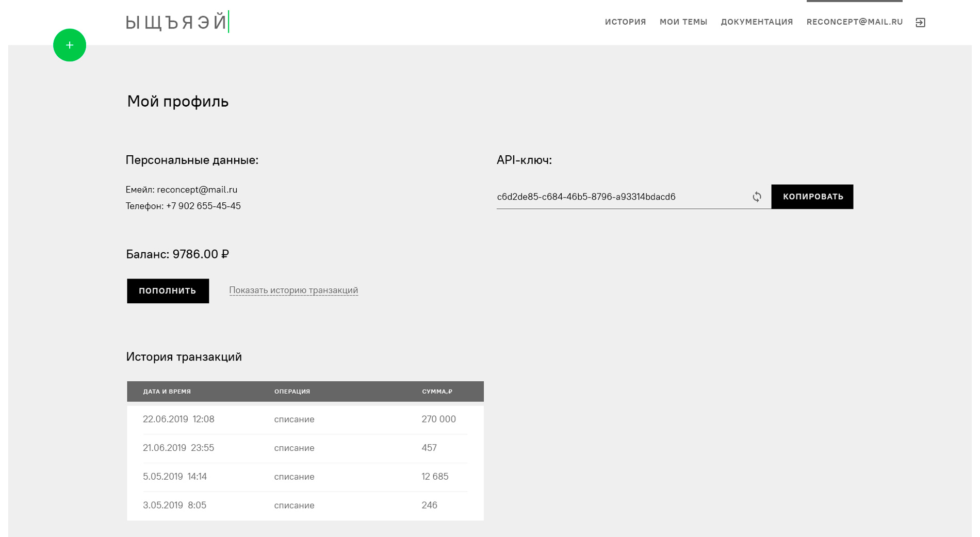The image size is (980, 537).
Task: Select the 5.05.2019 14:14 transaction row
Action: (x=305, y=477)
